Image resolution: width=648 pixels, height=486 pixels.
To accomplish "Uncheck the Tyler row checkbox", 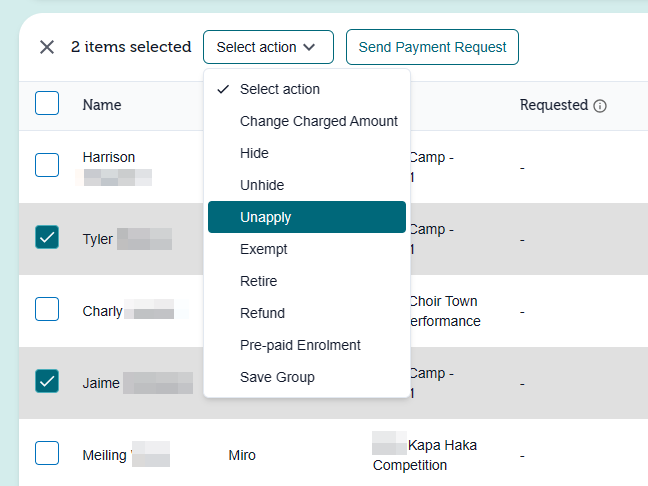I will coord(47,237).
